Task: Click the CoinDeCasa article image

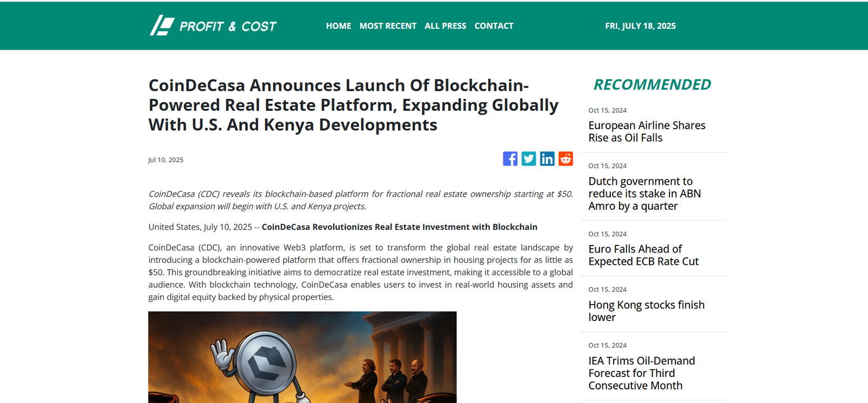Action: pyautogui.click(x=302, y=357)
